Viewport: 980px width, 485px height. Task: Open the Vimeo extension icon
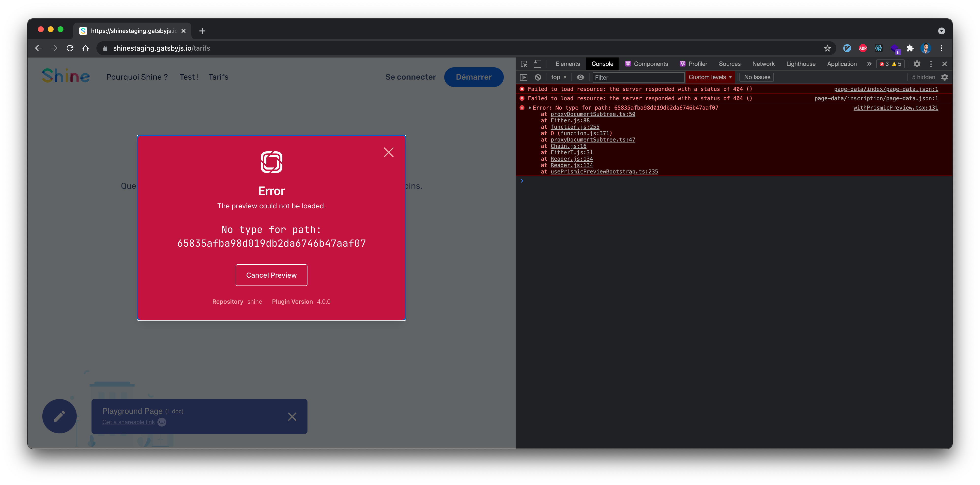847,48
